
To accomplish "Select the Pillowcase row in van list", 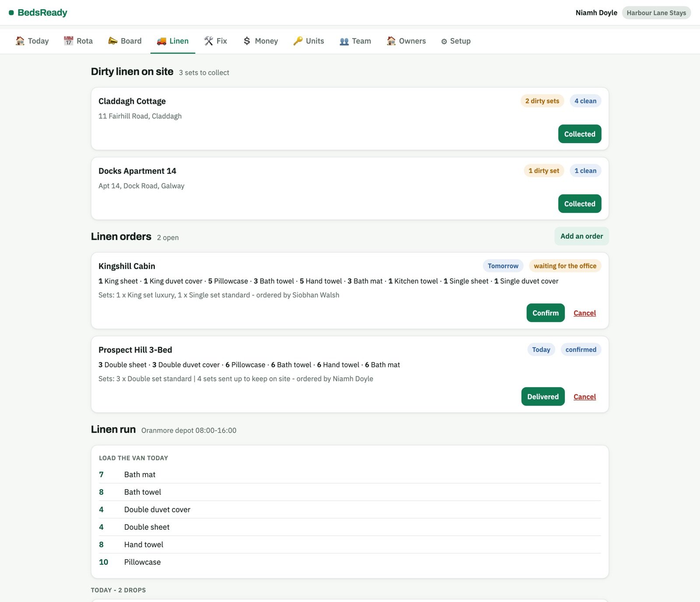I will 350,562.
